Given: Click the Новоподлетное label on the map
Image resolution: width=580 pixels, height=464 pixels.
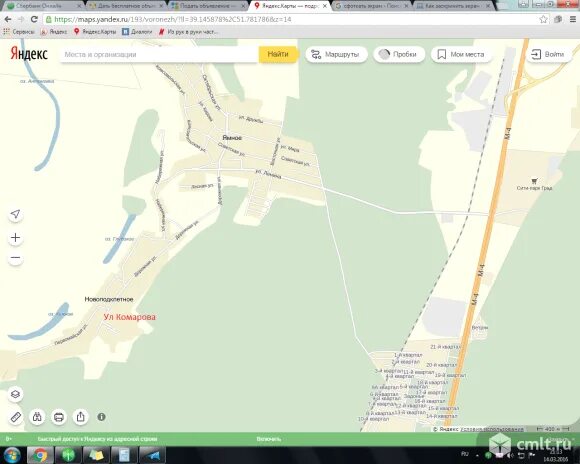Looking at the screenshot, I should [x=109, y=299].
